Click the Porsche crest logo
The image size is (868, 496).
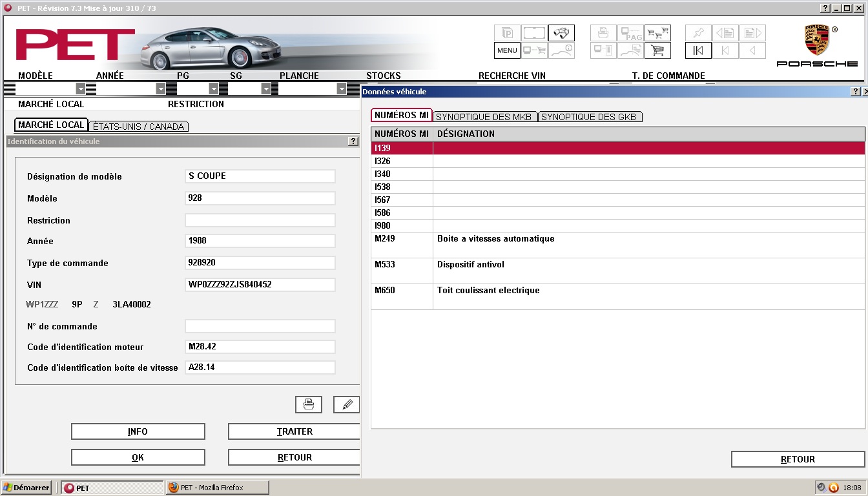[817, 40]
